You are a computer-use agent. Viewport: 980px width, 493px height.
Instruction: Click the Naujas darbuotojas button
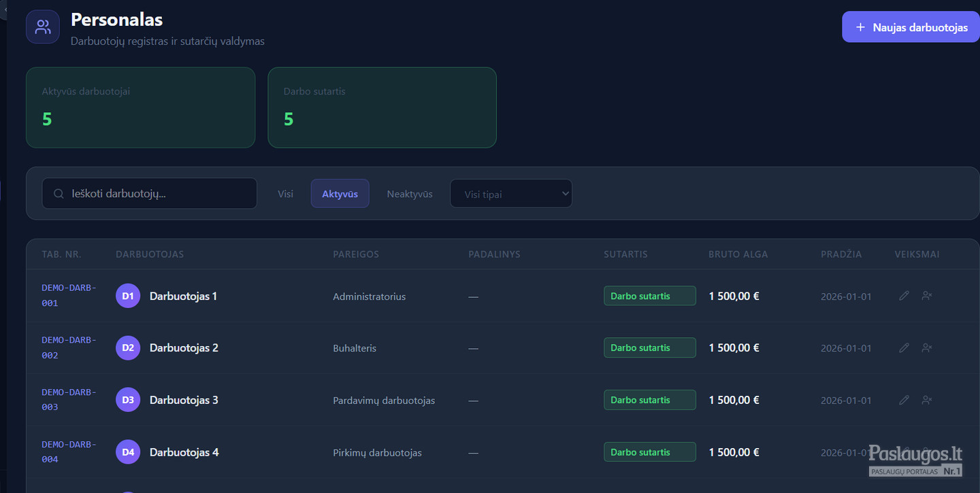click(911, 27)
